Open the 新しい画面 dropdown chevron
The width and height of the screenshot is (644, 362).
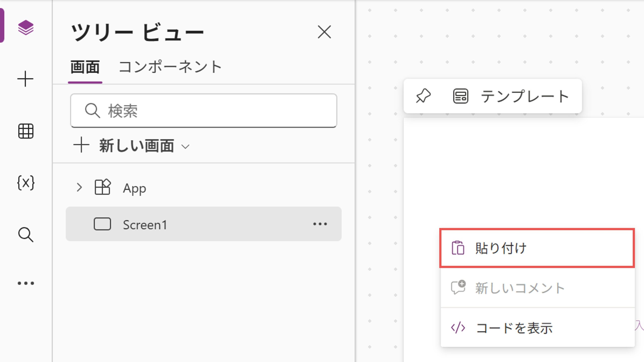point(185,147)
